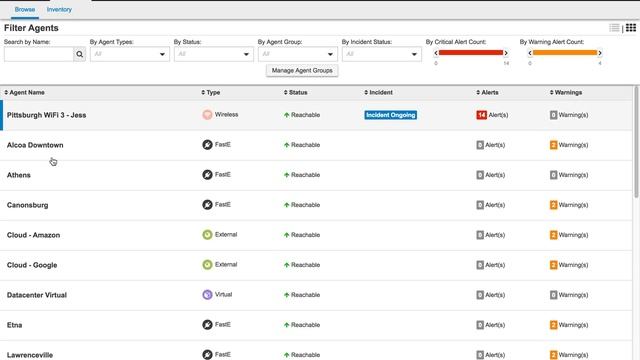640x360 pixels.
Task: Click Wireless type icon for Pittsburgh WiFi 3
Action: pos(207,115)
